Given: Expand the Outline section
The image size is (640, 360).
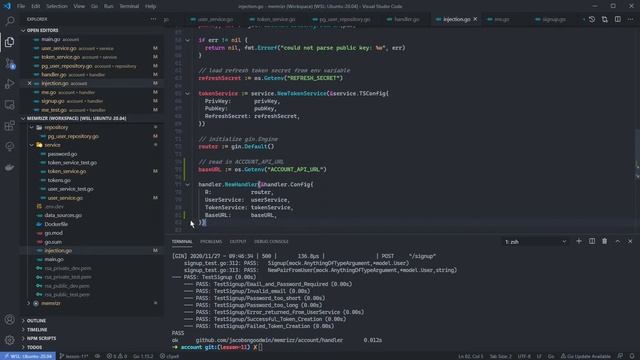Looking at the screenshot, I should (x=36, y=321).
